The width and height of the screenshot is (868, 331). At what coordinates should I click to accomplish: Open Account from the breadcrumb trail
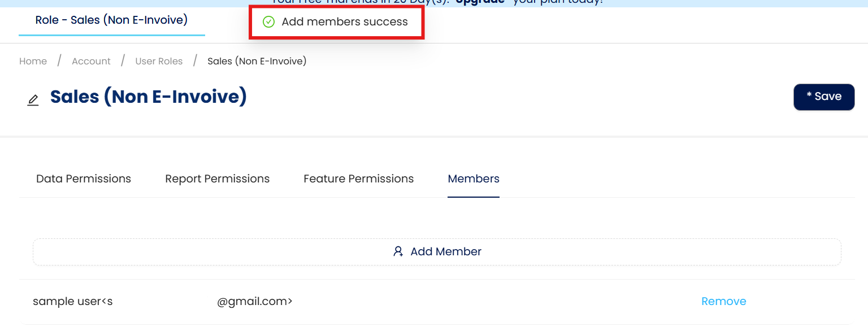point(91,61)
